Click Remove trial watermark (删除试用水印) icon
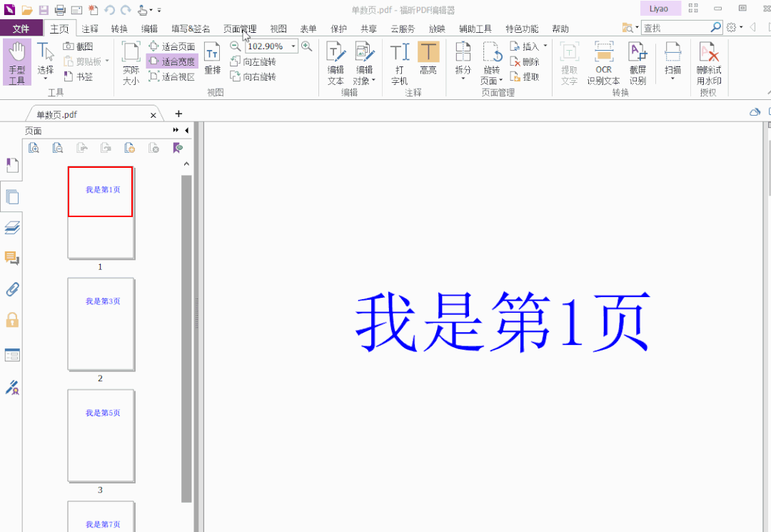 pyautogui.click(x=709, y=64)
